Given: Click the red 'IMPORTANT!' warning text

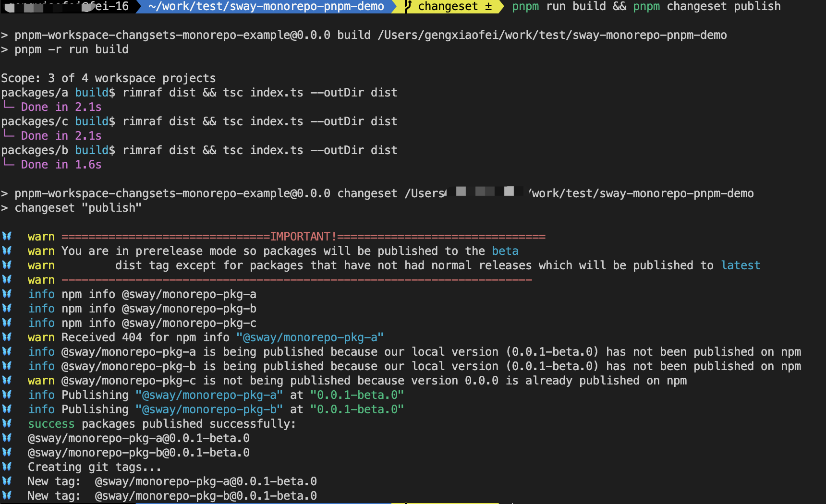Looking at the screenshot, I should coord(304,237).
